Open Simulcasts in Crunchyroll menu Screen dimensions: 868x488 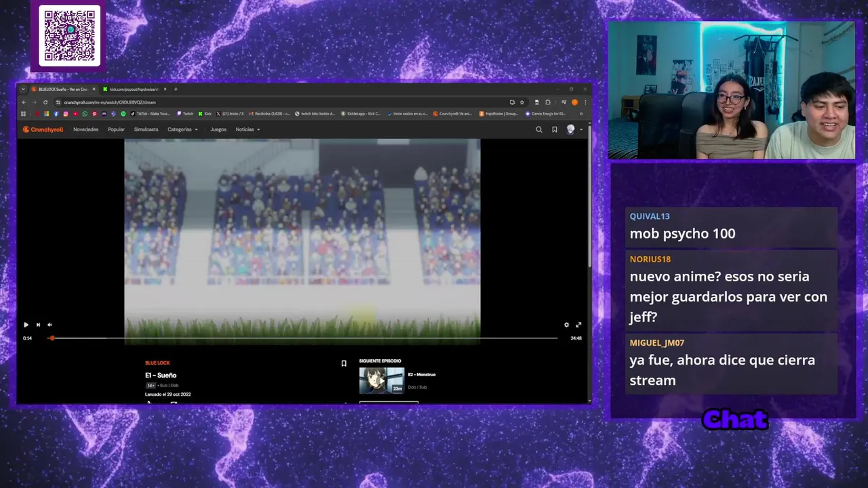pyautogui.click(x=146, y=129)
